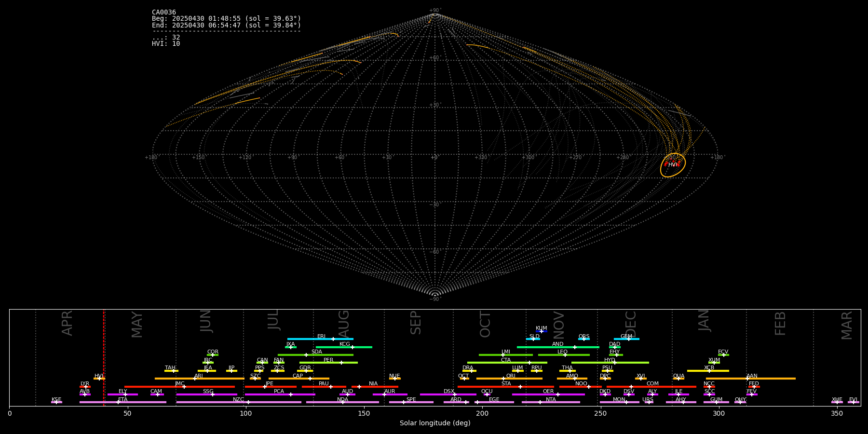Click the AAN shower label
This screenshot has height=434, width=868.
click(752, 376)
